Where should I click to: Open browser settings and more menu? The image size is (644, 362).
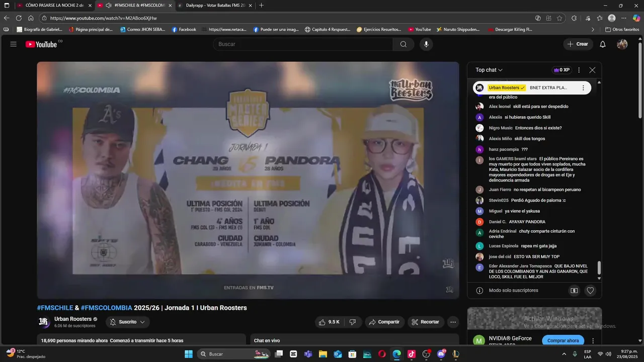pyautogui.click(x=624, y=18)
